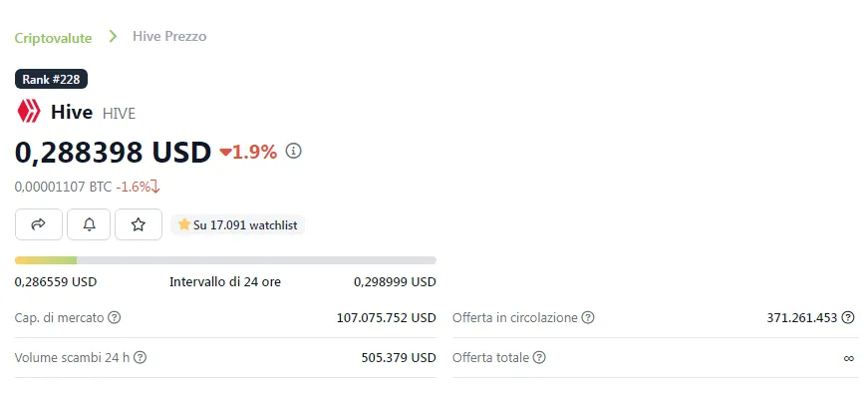Click help icon beside Offerta totale

click(539, 357)
